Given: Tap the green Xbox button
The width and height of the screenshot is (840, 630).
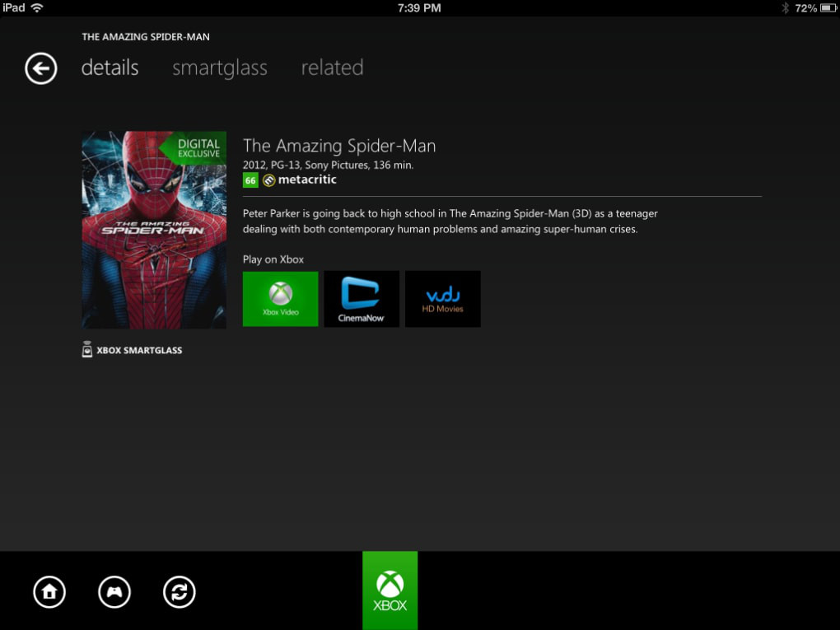Looking at the screenshot, I should tap(390, 590).
